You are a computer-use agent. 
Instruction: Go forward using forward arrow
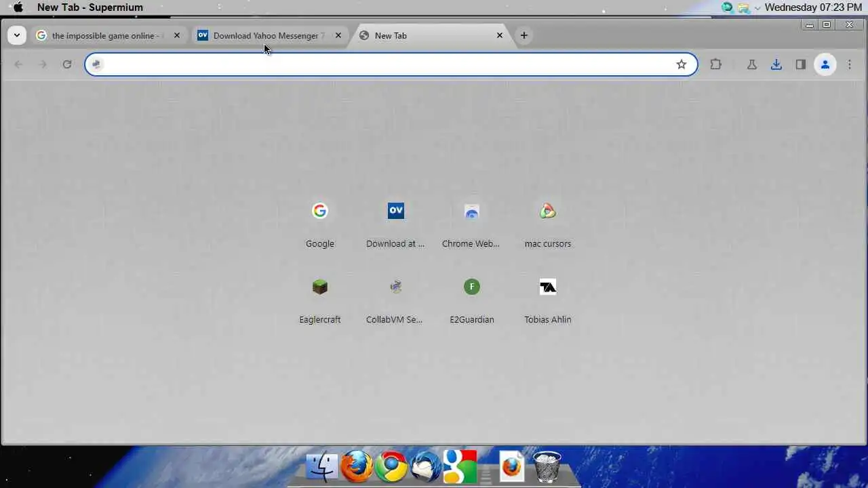click(43, 64)
